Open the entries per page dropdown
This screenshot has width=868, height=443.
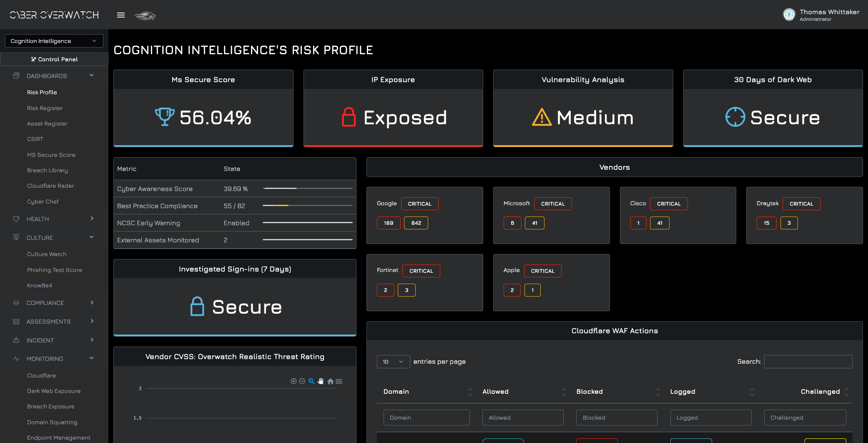[393, 362]
